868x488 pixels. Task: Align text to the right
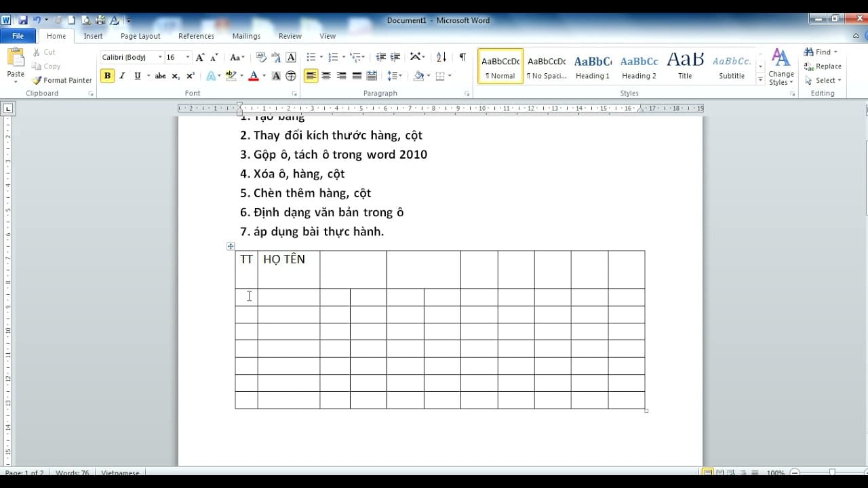[341, 76]
